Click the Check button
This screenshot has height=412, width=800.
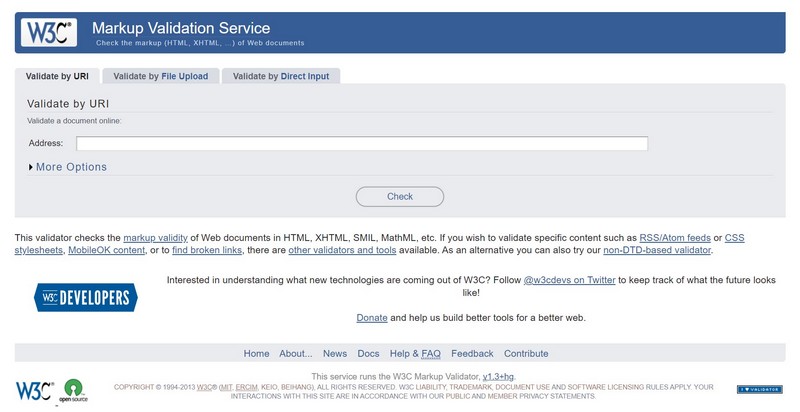400,197
